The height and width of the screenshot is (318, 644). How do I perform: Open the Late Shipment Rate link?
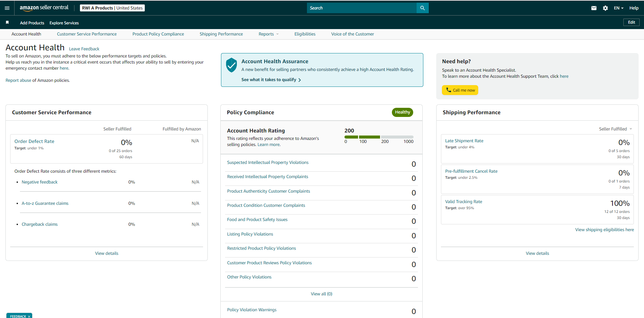[464, 141]
